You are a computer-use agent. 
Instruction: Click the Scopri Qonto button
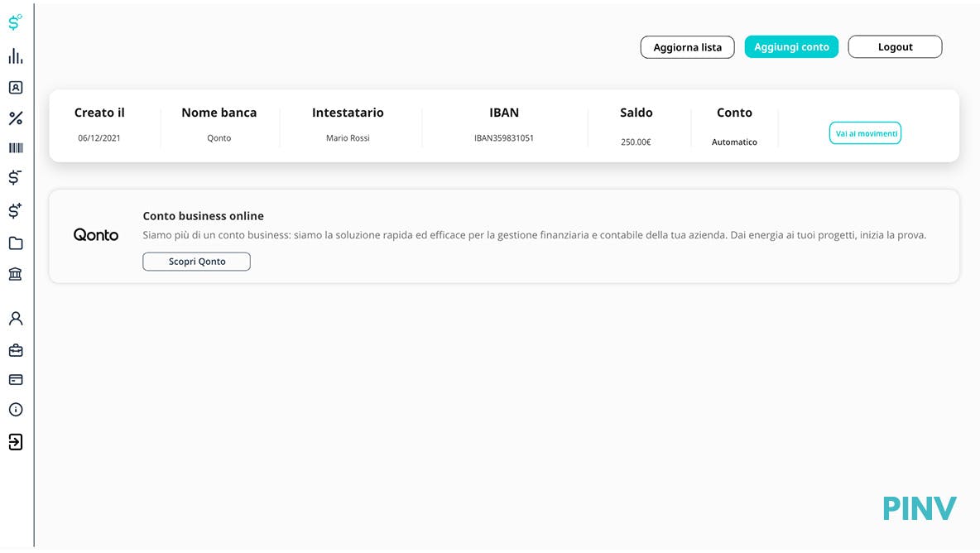coord(196,262)
